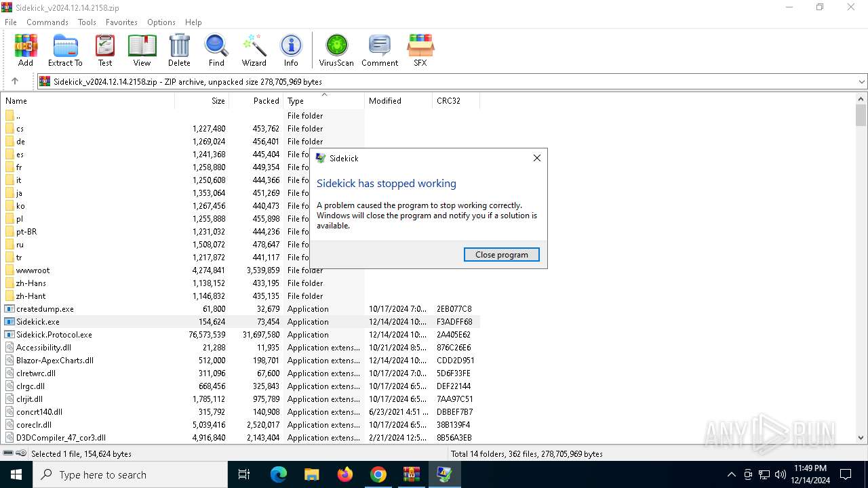This screenshot has height=488, width=868.
Task: Open the Wizard toolbar icon
Action: pyautogui.click(x=254, y=51)
